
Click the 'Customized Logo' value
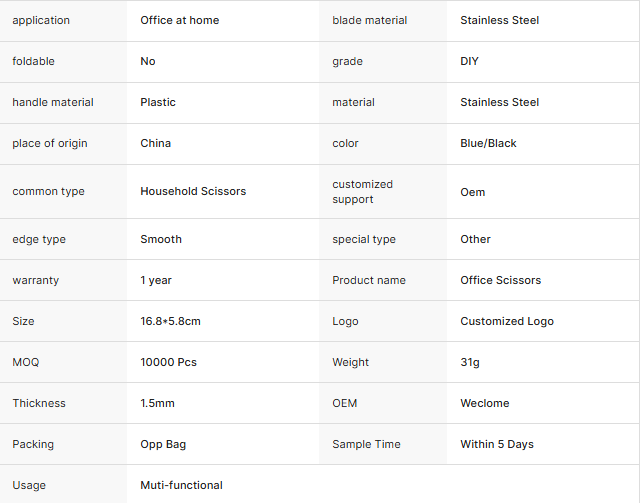[507, 321]
